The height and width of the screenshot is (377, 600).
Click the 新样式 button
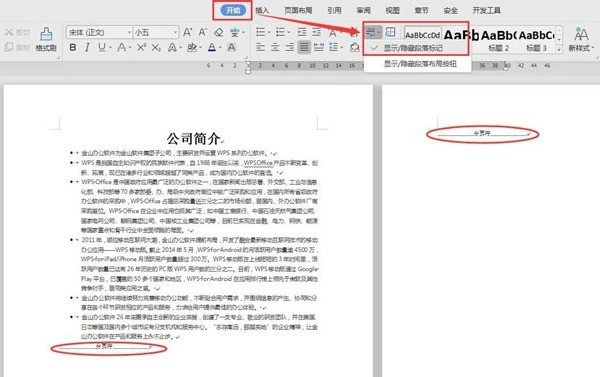pyautogui.click(x=581, y=39)
